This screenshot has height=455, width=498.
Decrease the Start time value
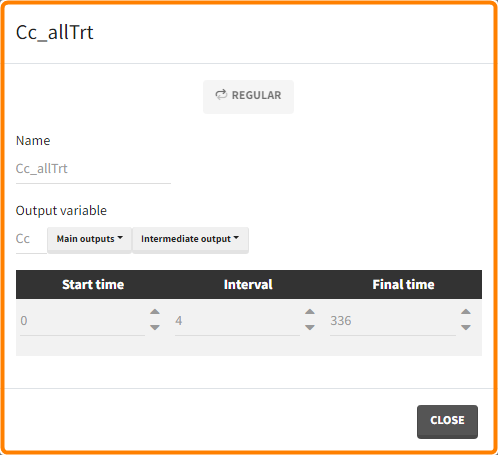click(155, 327)
